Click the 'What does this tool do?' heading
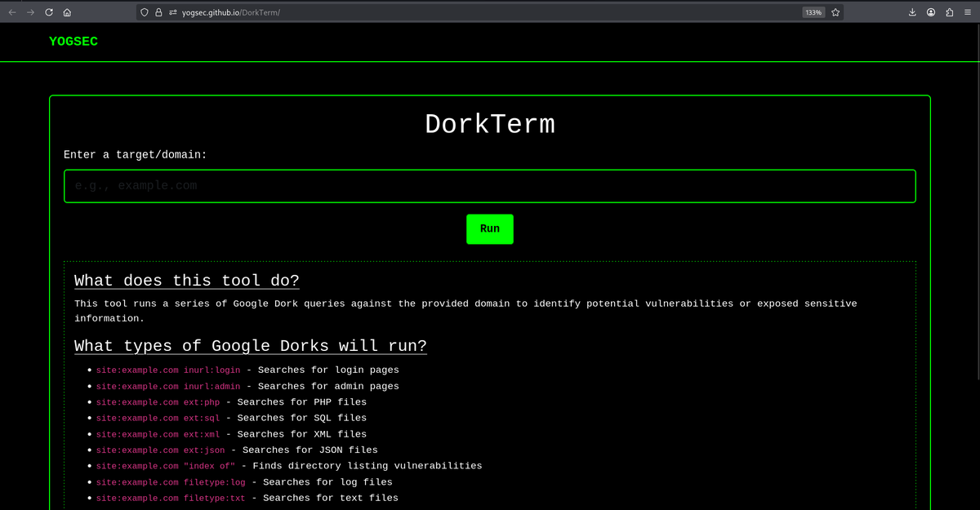Image resolution: width=980 pixels, height=510 pixels. 187,281
